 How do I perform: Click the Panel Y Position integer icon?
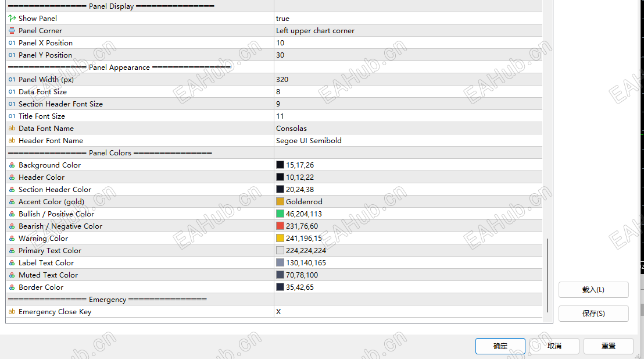click(12, 55)
